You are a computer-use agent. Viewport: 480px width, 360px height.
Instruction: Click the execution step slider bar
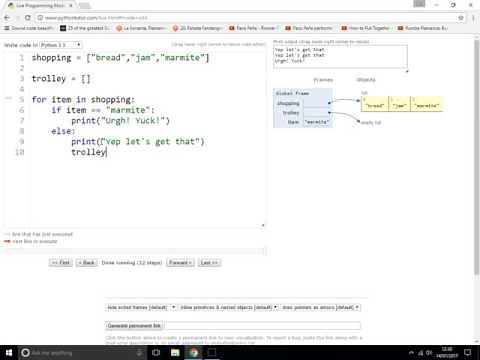(x=134, y=251)
